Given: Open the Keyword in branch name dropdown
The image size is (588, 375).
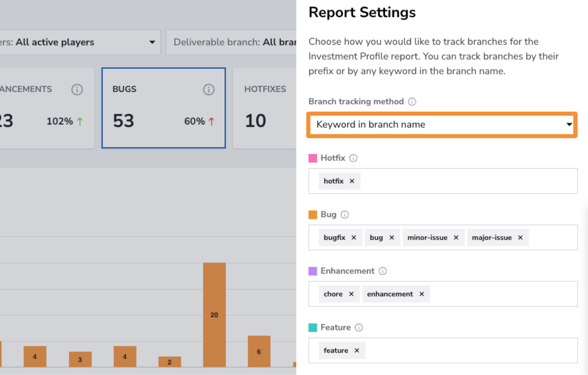Looking at the screenshot, I should [442, 124].
